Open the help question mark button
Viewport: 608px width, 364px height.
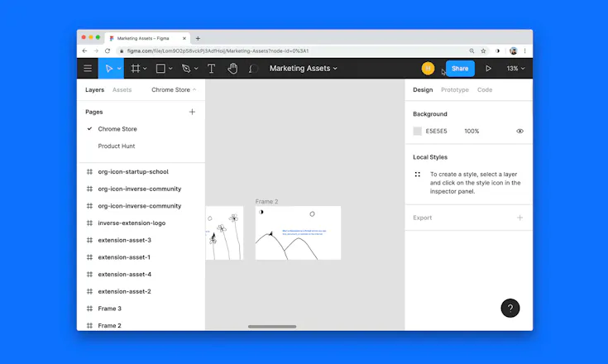[x=510, y=309]
